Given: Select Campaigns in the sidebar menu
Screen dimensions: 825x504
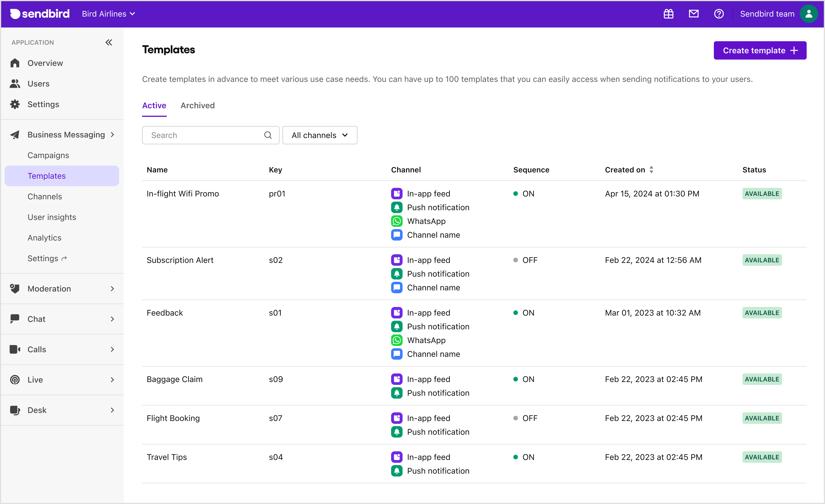Looking at the screenshot, I should pos(48,155).
